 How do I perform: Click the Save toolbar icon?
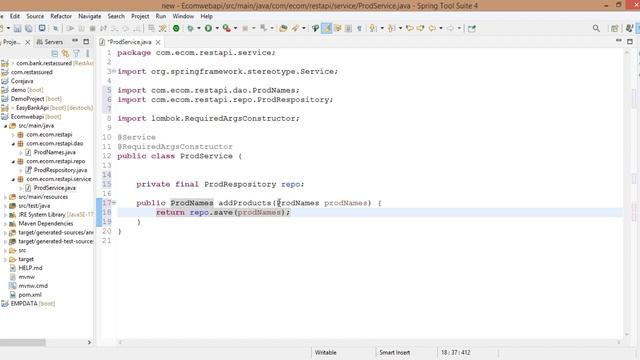[18, 28]
